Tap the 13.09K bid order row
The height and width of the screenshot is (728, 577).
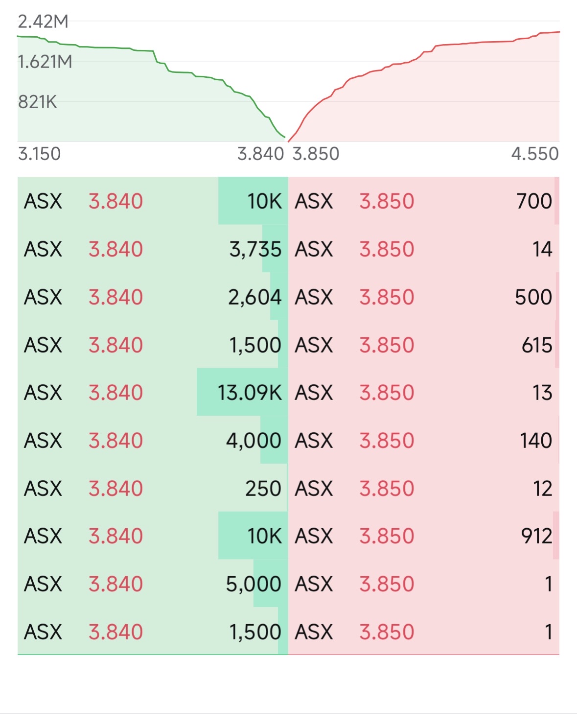click(x=153, y=393)
